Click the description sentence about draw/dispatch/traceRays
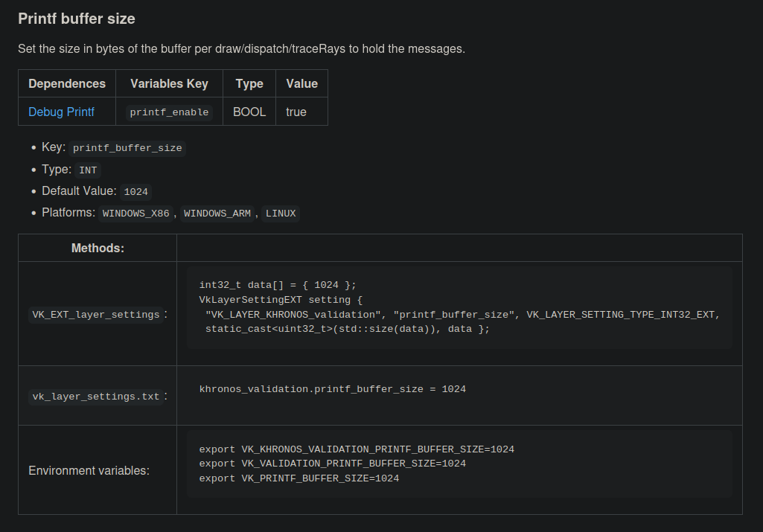Screen dimensions: 763x532 [241, 49]
